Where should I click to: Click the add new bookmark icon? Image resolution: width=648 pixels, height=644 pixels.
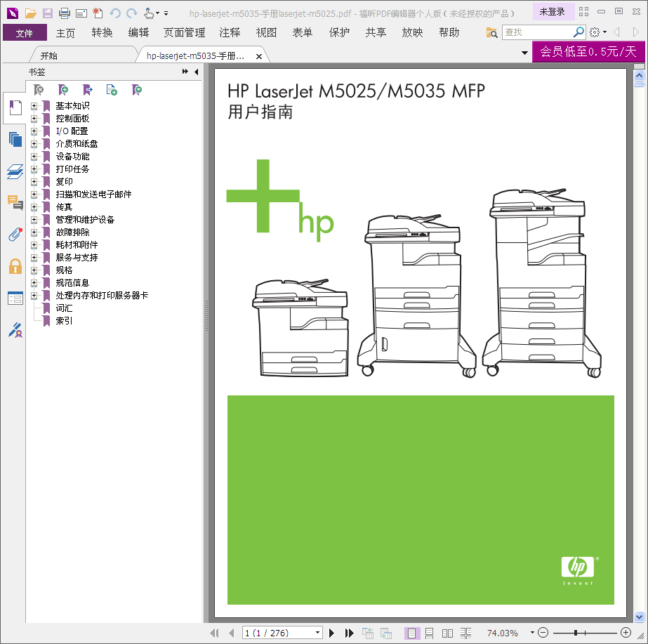pyautogui.click(x=62, y=90)
